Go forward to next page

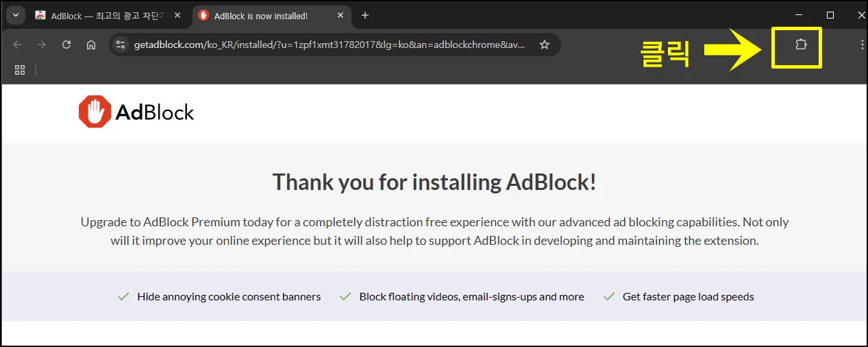pyautogui.click(x=42, y=45)
